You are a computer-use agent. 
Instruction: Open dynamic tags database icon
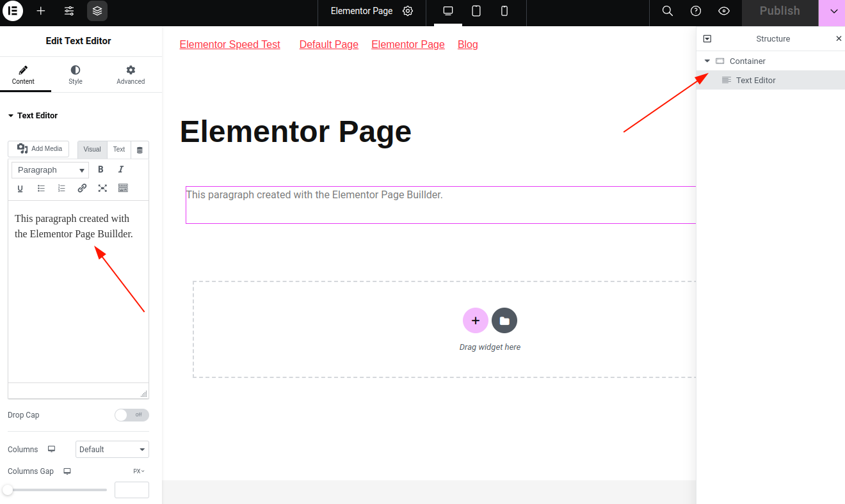point(140,150)
